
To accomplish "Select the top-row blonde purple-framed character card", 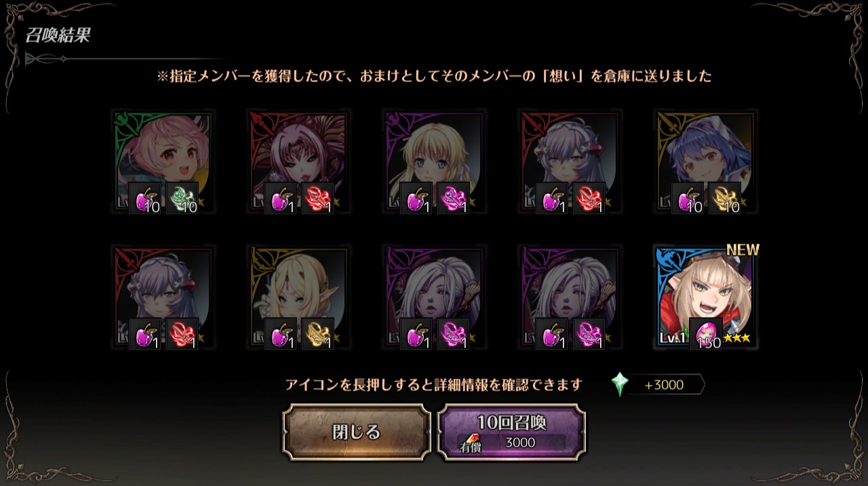I will [x=435, y=162].
